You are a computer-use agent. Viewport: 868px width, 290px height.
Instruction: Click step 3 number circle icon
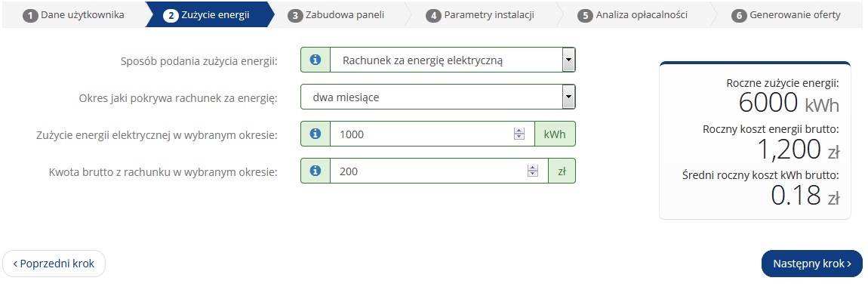pyautogui.click(x=296, y=16)
